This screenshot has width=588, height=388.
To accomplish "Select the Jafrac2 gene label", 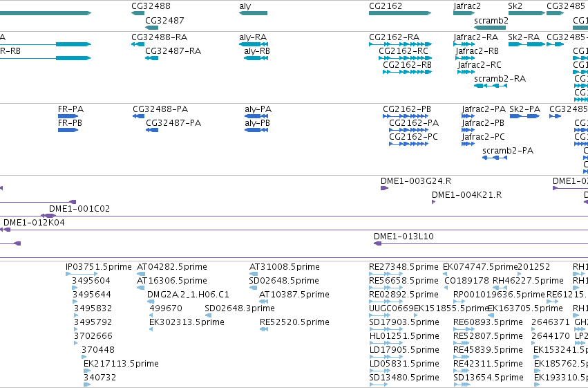I will tap(467, 6).
